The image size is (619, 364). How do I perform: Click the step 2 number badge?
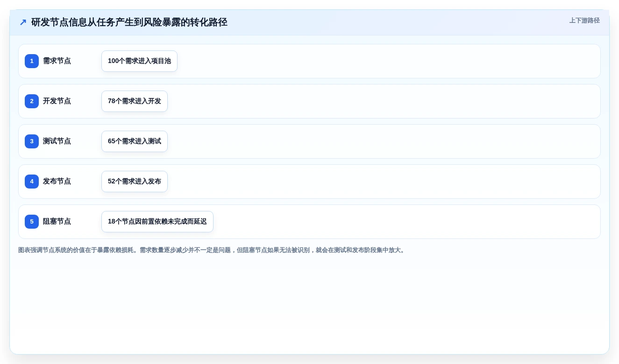[x=32, y=101]
